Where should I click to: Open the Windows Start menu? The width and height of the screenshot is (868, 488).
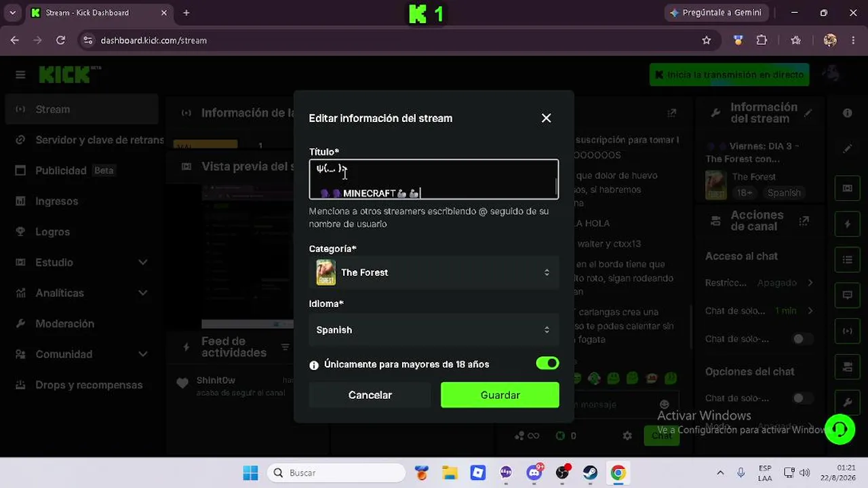point(250,473)
